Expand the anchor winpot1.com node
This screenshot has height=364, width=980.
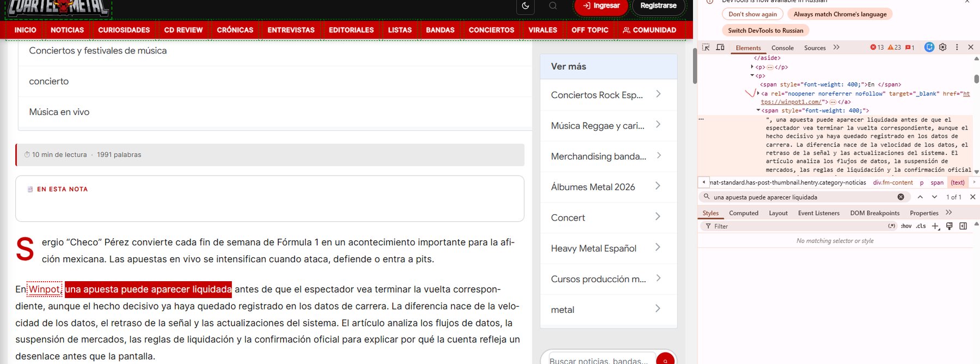tap(758, 93)
